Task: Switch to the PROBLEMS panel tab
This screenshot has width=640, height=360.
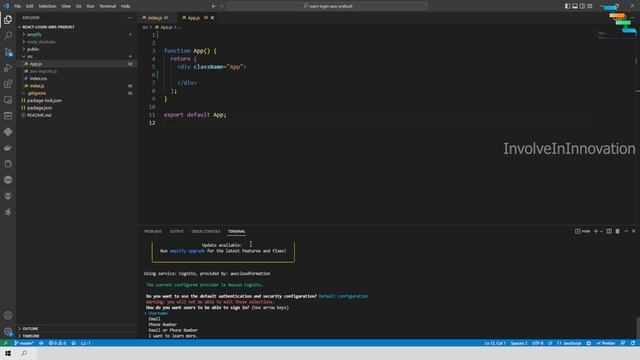Action: pos(153,231)
